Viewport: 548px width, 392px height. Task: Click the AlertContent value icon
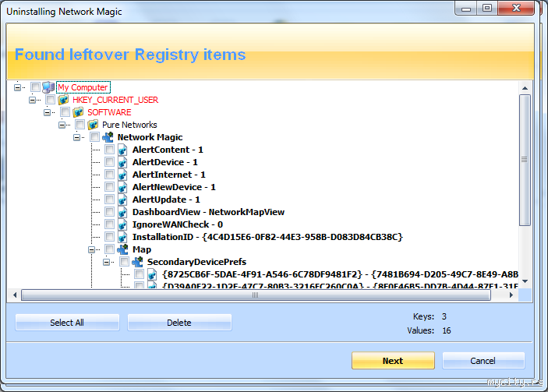coord(122,150)
